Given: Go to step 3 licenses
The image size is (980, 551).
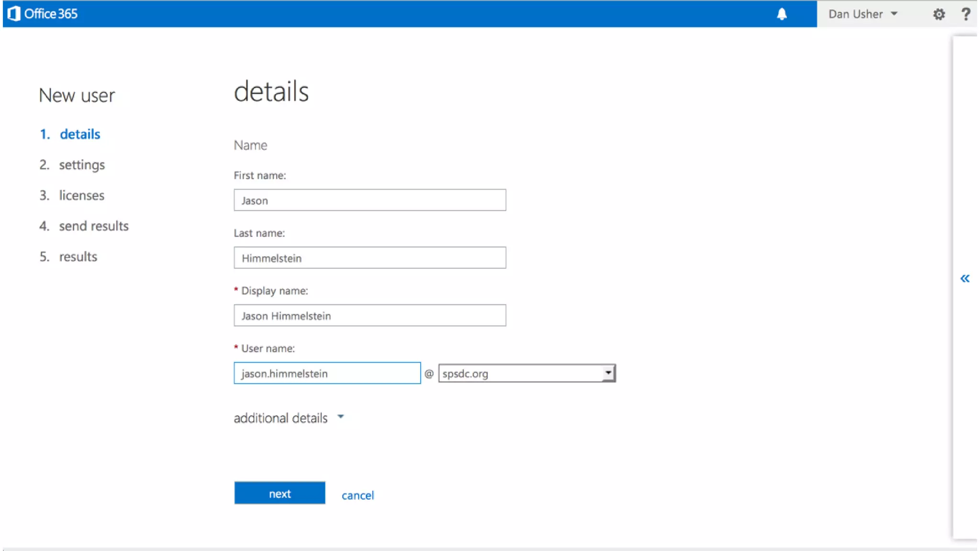Looking at the screenshot, I should click(81, 195).
